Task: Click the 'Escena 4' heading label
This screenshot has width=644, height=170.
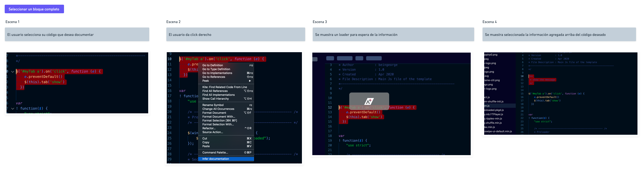Action: click(x=489, y=22)
